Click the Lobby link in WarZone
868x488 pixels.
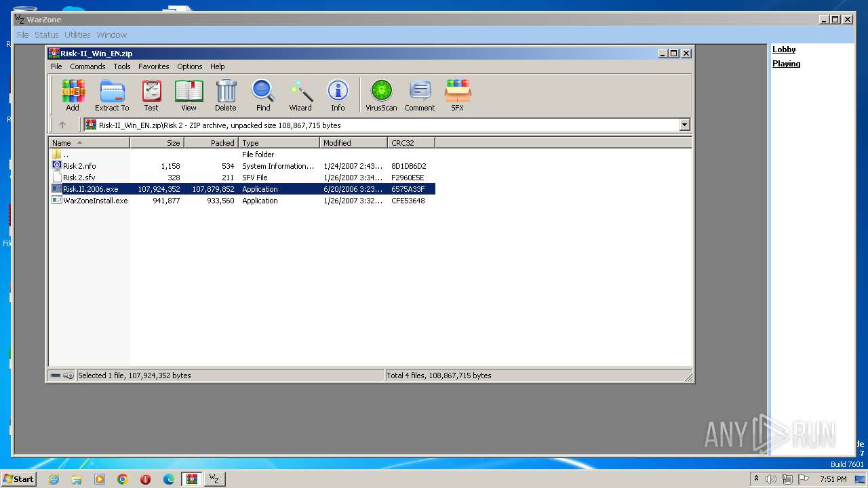(x=784, y=49)
